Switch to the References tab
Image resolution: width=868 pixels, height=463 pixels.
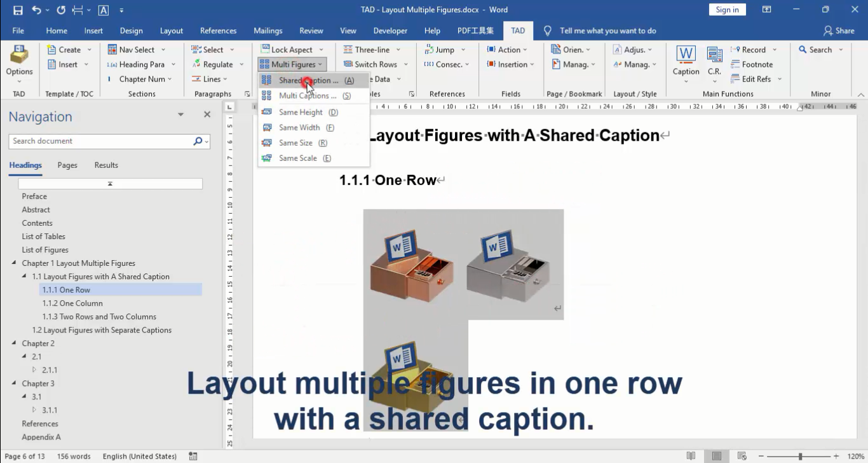tap(218, 31)
